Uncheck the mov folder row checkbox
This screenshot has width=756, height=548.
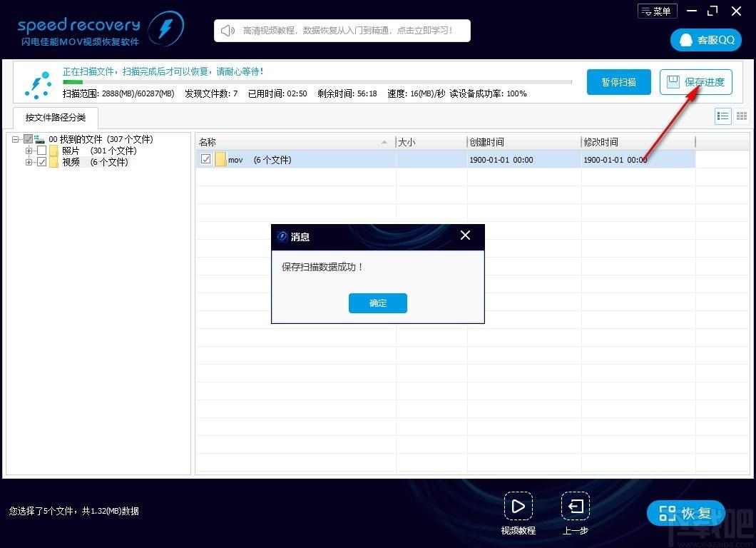point(206,159)
